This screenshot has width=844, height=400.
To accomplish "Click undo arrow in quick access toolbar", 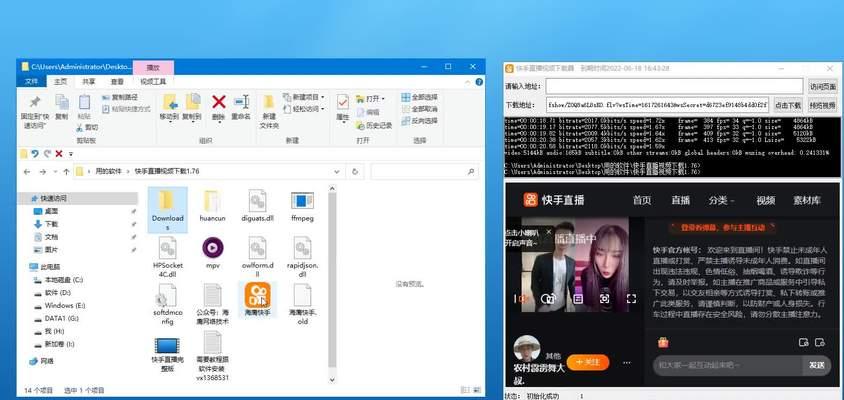I will click(35, 154).
